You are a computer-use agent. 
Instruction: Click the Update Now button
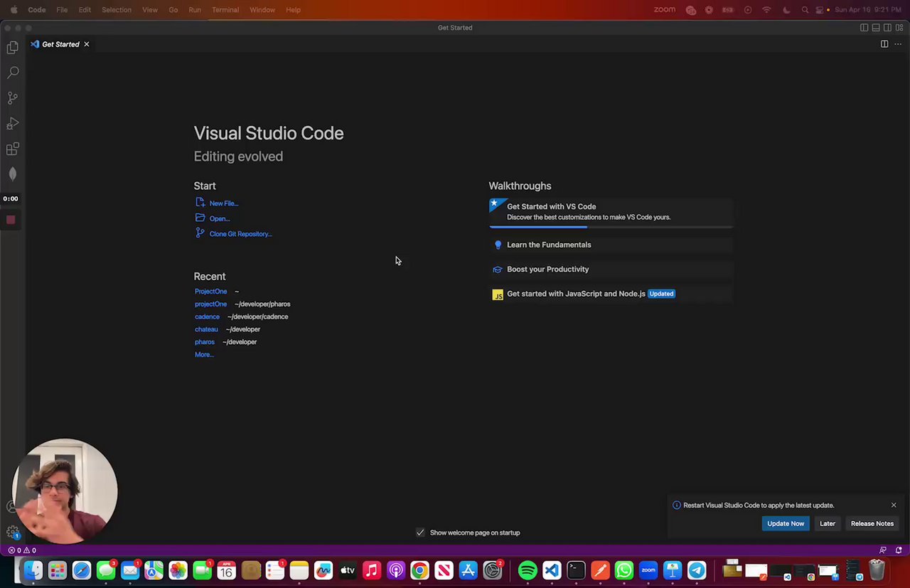(x=786, y=523)
